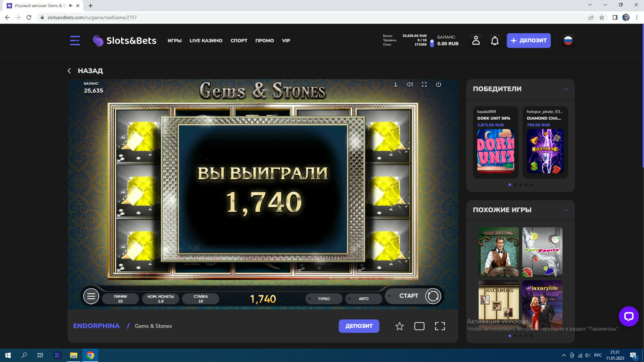The height and width of the screenshot is (362, 644).
Task: Click the Депозит button in header
Action: pyautogui.click(x=528, y=41)
